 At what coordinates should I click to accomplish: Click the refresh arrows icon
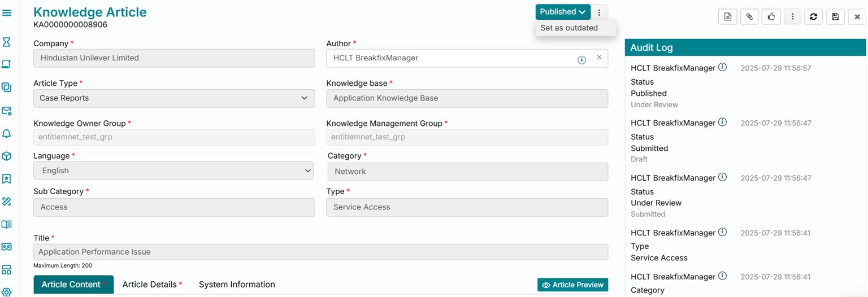click(x=813, y=17)
